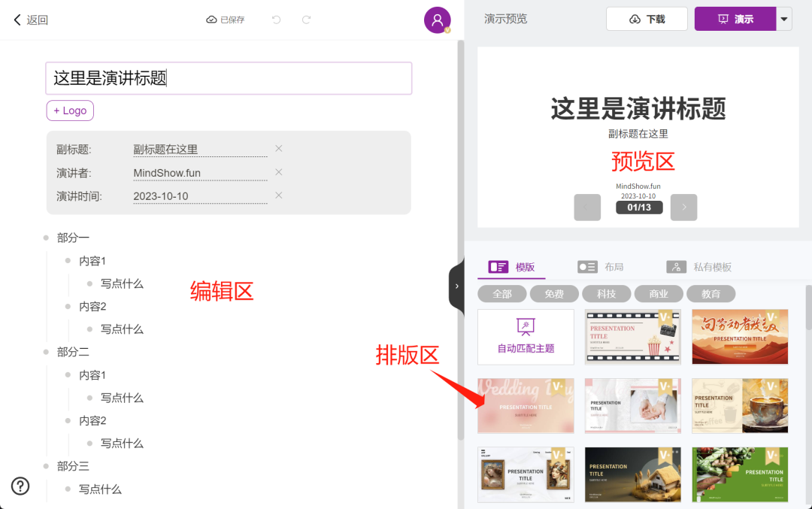Click the 下载 button

coord(647,19)
